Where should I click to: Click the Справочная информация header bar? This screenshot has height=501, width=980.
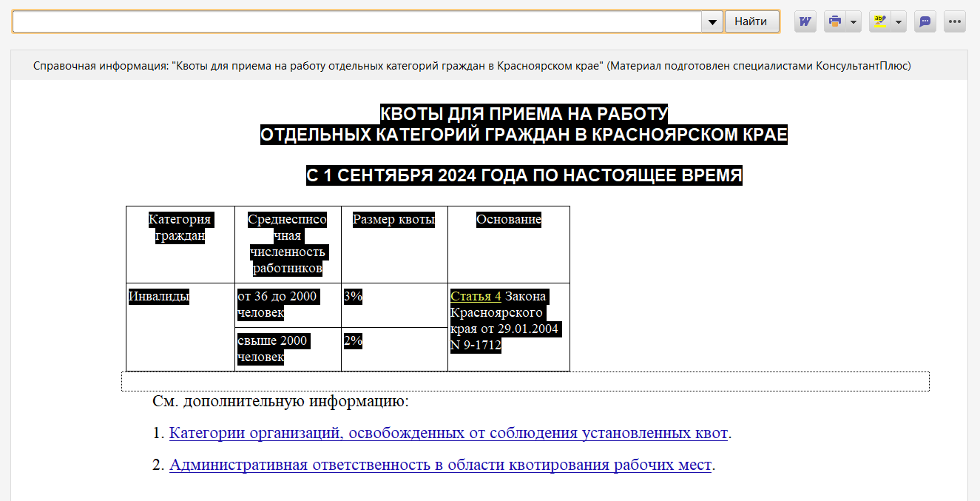pos(472,66)
